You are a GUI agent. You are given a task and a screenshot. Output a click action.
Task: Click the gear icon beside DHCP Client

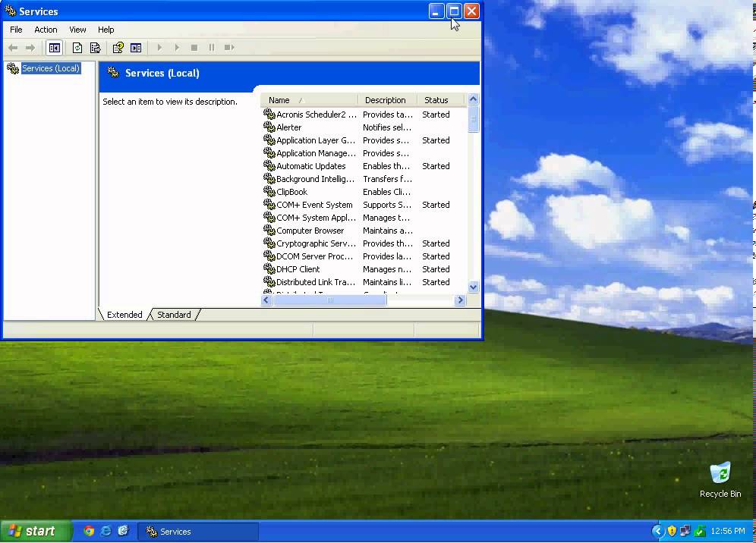click(x=269, y=269)
